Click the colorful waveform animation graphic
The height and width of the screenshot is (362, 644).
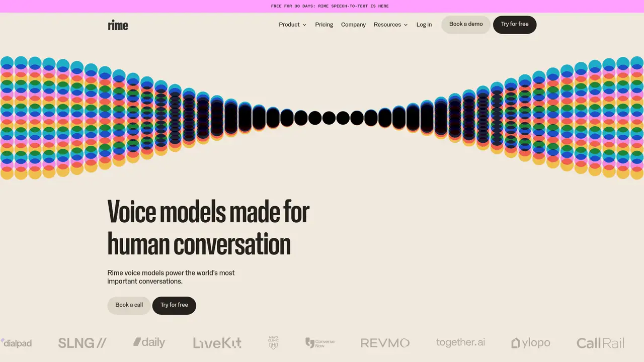coord(322,118)
